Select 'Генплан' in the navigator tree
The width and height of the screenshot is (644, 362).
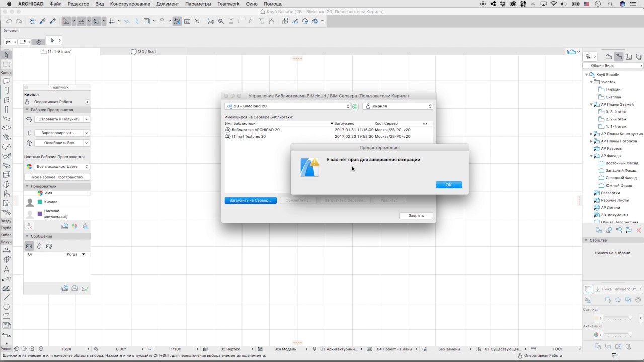point(613,89)
